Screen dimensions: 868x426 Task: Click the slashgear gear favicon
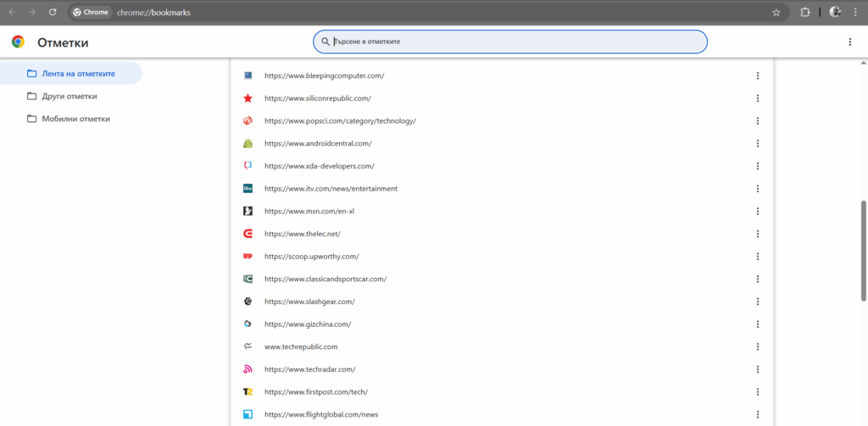pos(248,302)
